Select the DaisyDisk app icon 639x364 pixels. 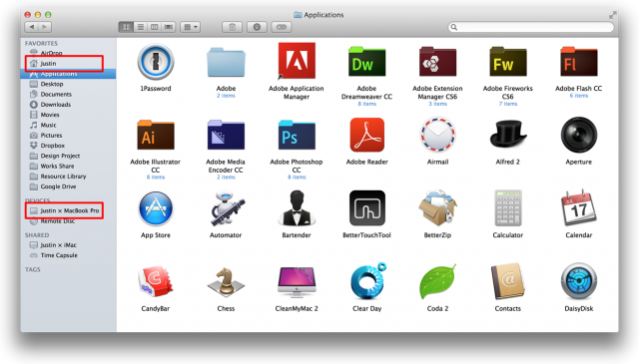[x=579, y=281]
